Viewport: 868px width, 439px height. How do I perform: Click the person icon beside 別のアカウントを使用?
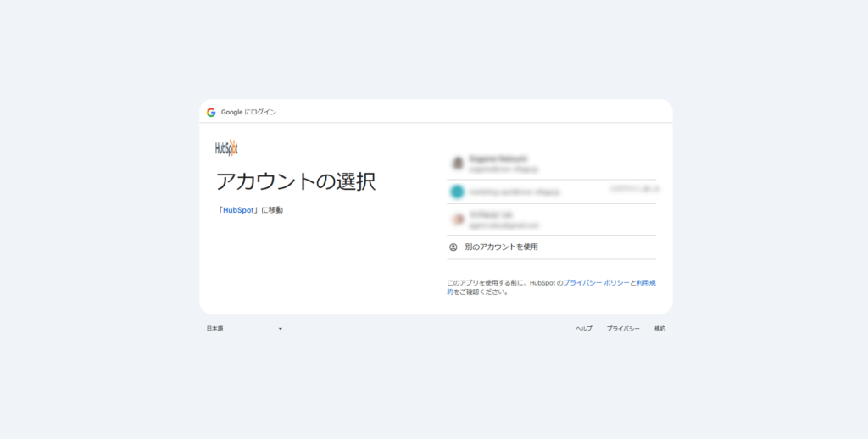tap(453, 247)
